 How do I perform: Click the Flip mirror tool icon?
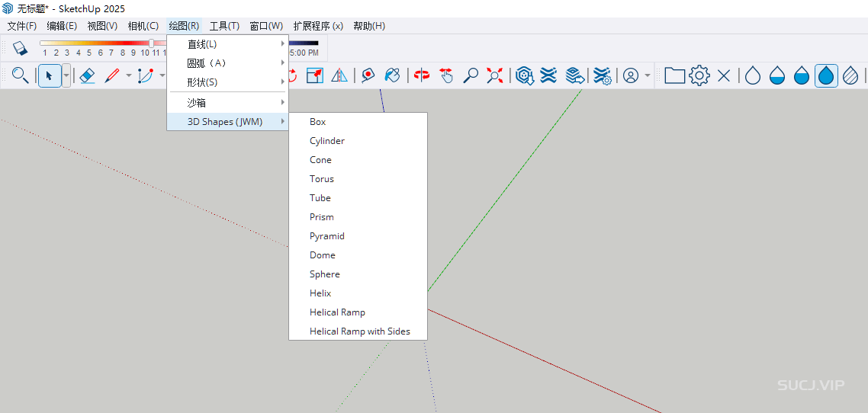click(x=339, y=75)
